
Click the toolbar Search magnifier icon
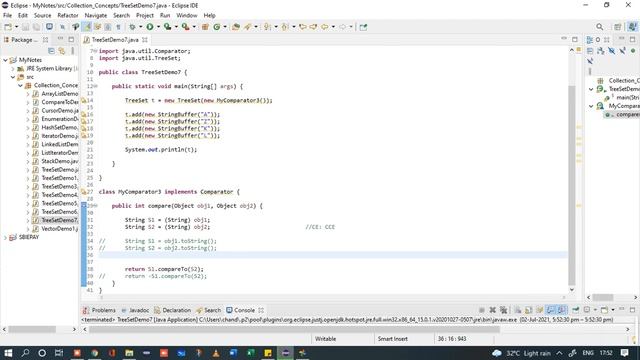[x=599, y=27]
